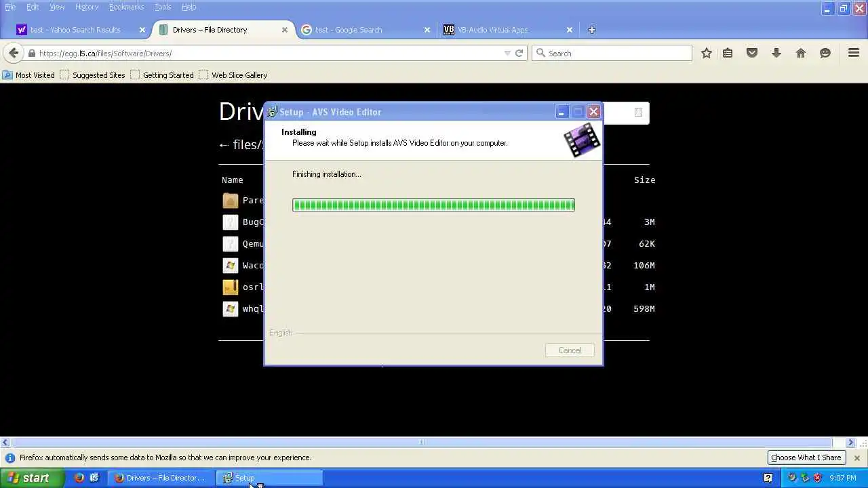Open the Edit menu

click(x=33, y=7)
